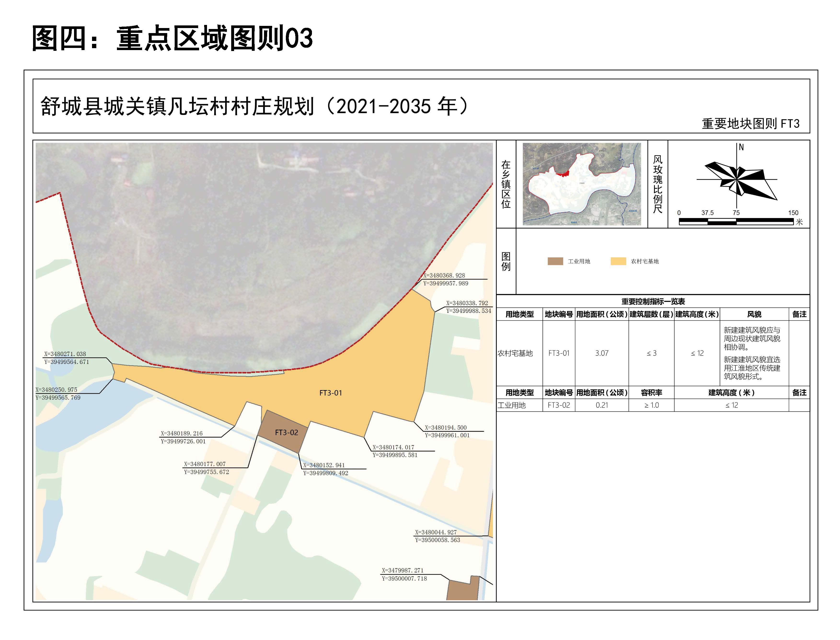Click coordinate label X=3479987.271
This screenshot has width=840, height=640.
tap(402, 570)
